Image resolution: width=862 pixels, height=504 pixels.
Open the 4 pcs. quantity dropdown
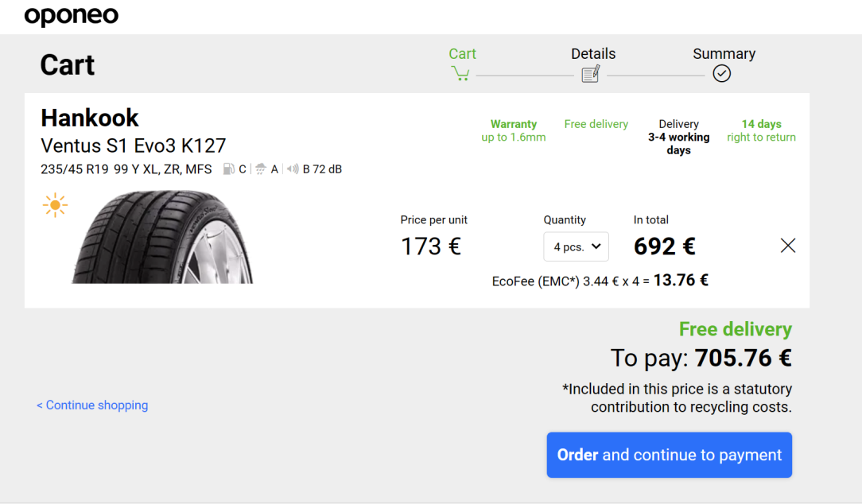(577, 246)
